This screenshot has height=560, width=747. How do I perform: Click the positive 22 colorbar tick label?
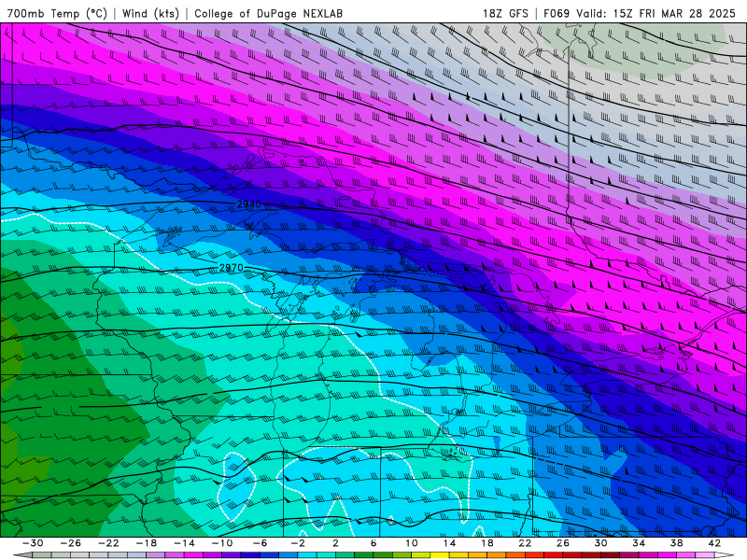(x=525, y=543)
